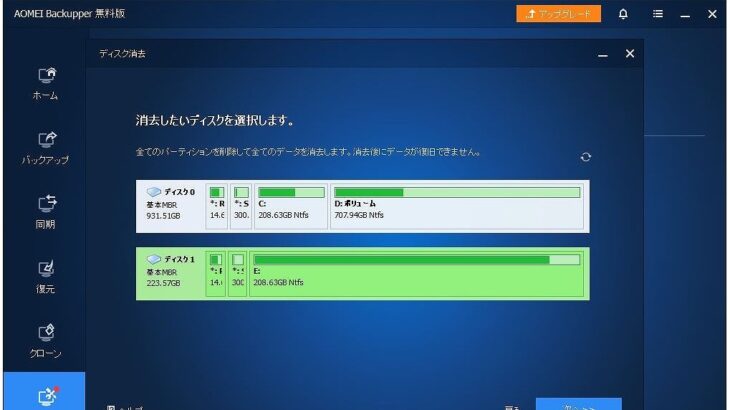
Task: Click the C: 208.63GB Ntfs partition
Action: 291,206
